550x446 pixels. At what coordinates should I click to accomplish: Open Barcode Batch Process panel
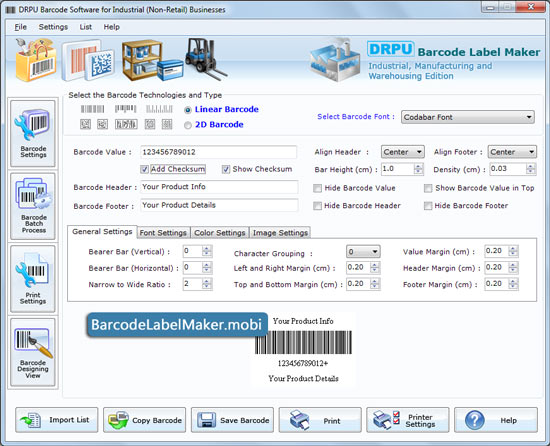point(33,206)
